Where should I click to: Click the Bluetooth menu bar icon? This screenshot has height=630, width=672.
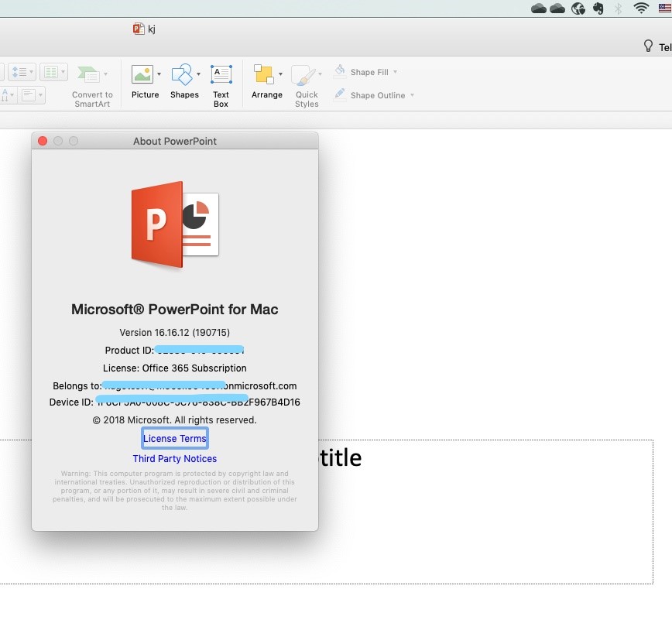pos(618,9)
